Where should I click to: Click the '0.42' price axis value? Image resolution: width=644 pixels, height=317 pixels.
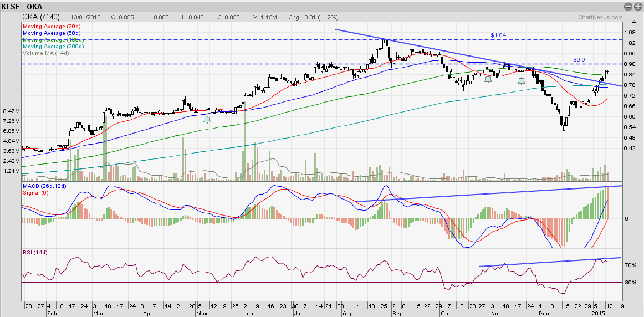click(630, 148)
